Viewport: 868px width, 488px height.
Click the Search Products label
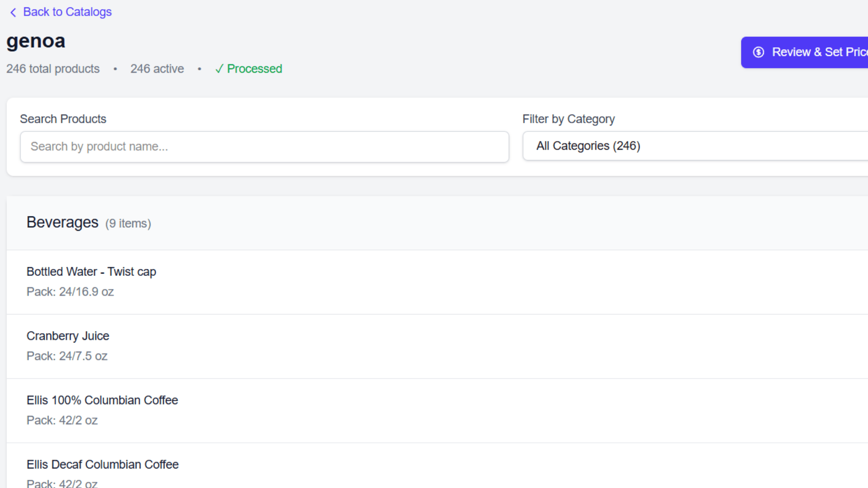click(63, 118)
